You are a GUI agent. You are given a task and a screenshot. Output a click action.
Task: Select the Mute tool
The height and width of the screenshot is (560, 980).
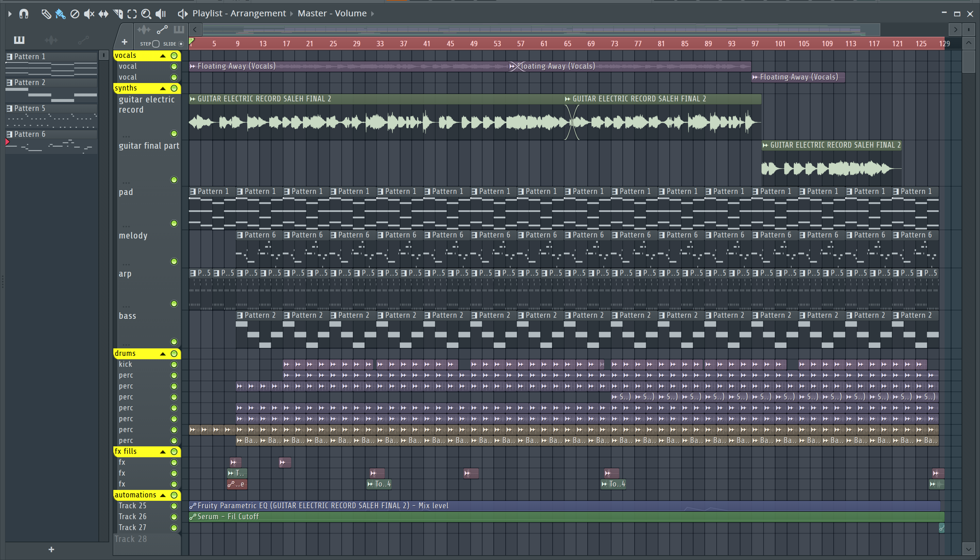coord(89,14)
